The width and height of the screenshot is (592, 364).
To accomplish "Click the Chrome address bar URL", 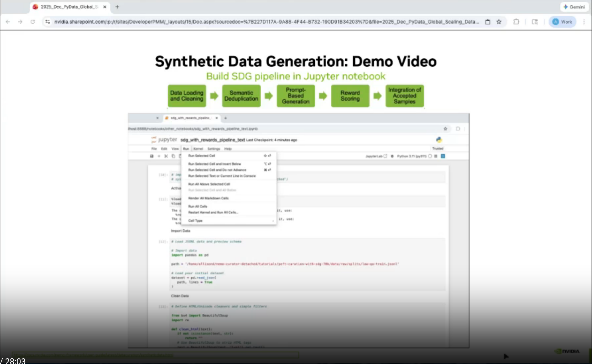I will pos(267,22).
